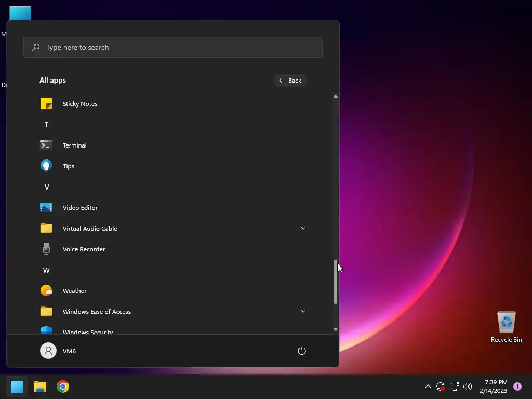Click the "Video Editor" label text

point(80,208)
